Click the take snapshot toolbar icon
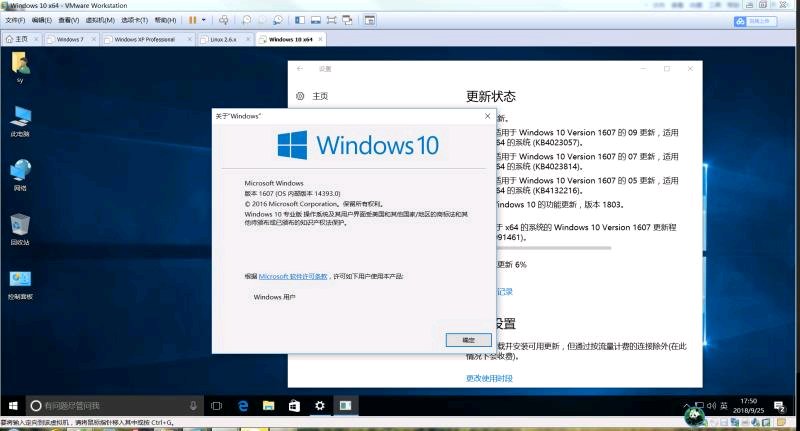Viewport: 800px width, 431px height. (246, 20)
